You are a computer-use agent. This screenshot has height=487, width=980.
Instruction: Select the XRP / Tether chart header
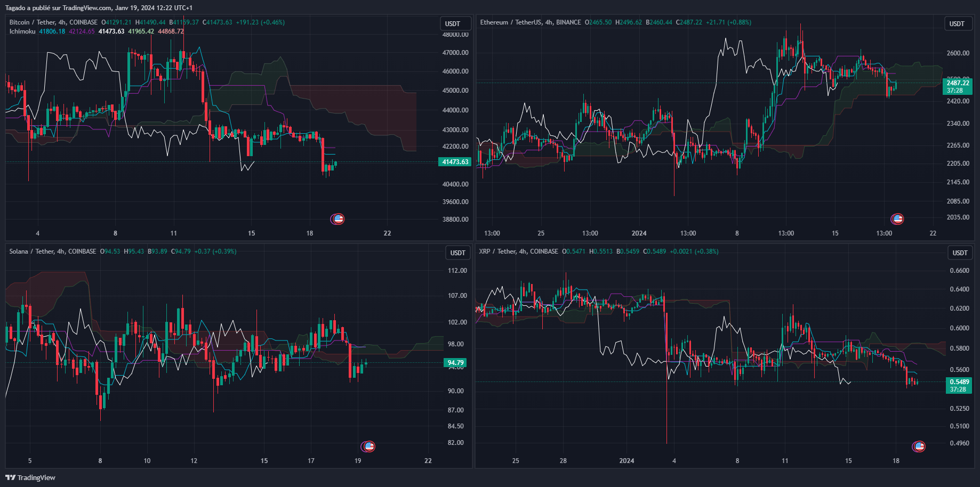click(496, 251)
